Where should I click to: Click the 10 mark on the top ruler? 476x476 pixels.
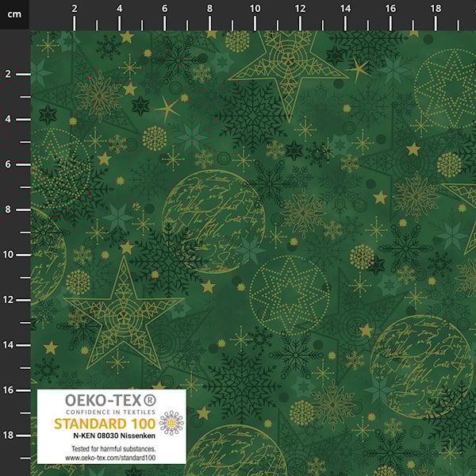click(255, 8)
